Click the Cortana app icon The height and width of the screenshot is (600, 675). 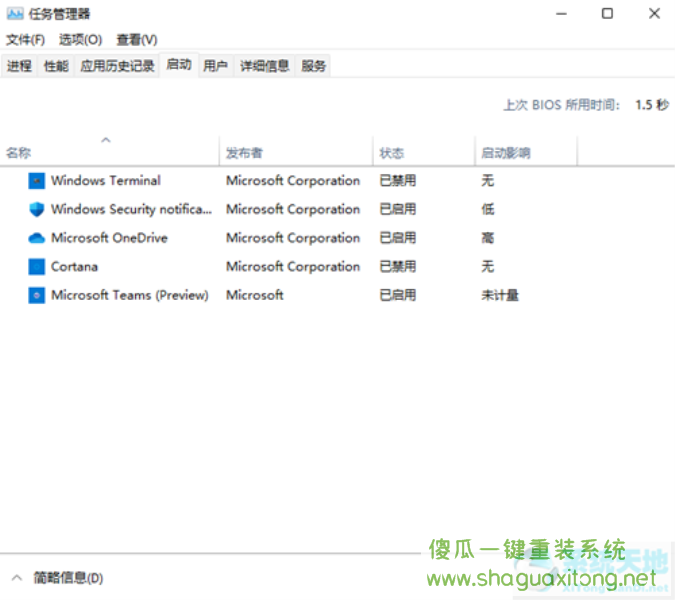click(x=37, y=267)
